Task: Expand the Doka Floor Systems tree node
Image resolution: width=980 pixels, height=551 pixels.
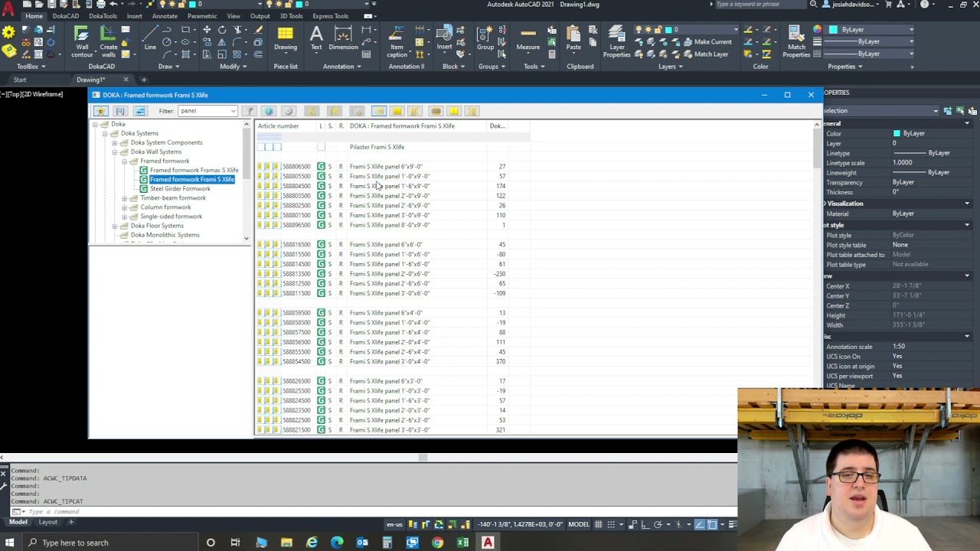Action: (115, 226)
